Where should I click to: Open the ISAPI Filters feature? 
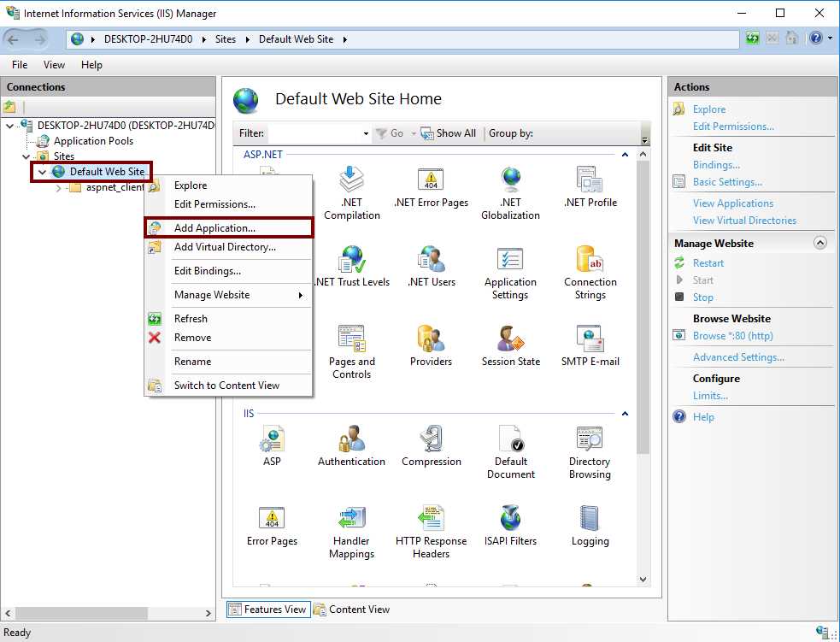pyautogui.click(x=510, y=520)
